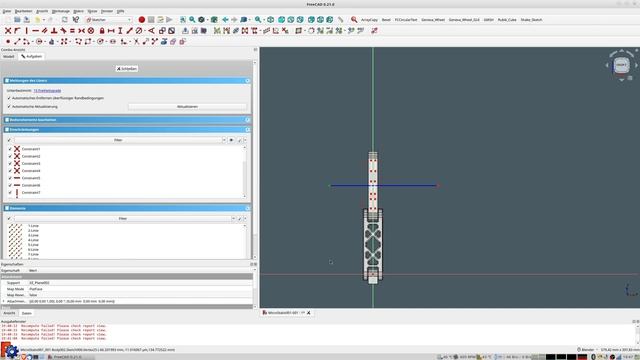Toggle the constraints filter checkbox
Screen dimensions: 640x360
(9, 140)
